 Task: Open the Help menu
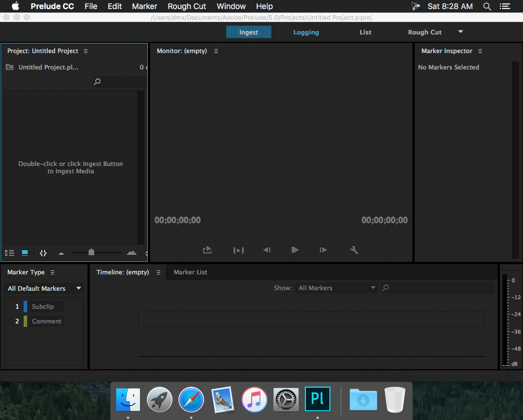pyautogui.click(x=265, y=6)
